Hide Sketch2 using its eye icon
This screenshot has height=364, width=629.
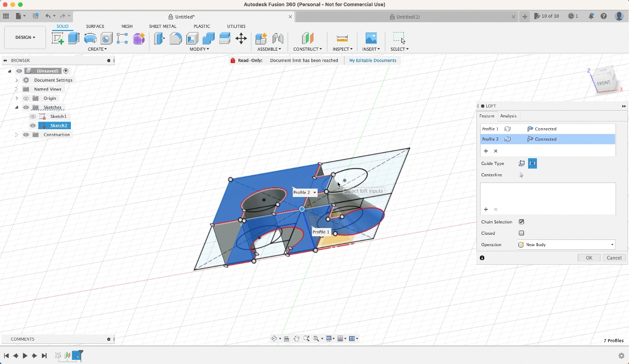33,126
